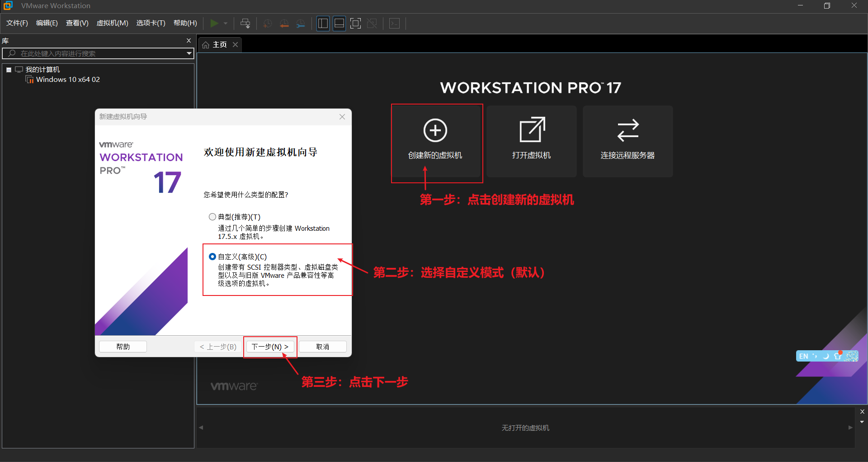This screenshot has width=868, height=462.
Task: Click the 下一步(N) next button
Action: [270, 347]
